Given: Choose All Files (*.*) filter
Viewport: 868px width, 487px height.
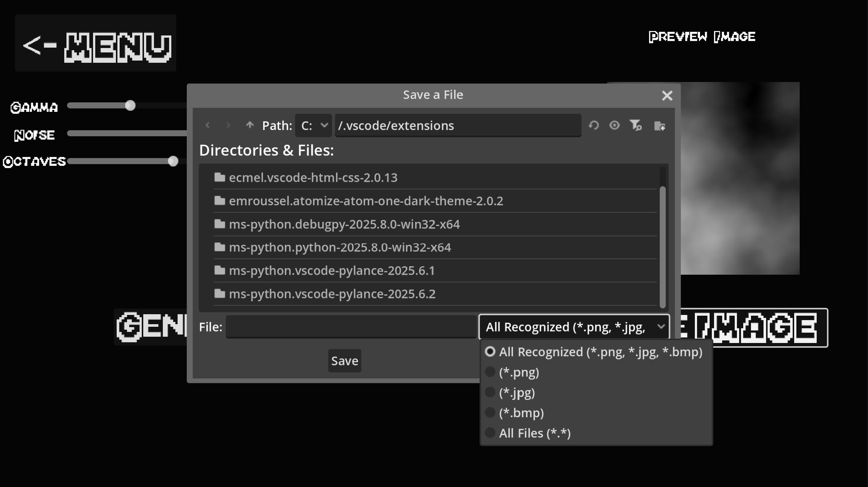Looking at the screenshot, I should [x=535, y=433].
